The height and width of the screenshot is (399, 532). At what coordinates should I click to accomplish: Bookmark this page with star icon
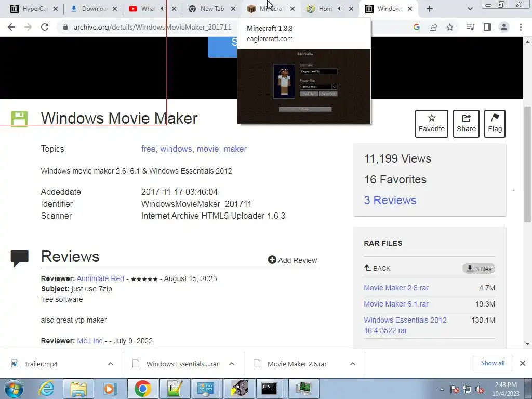coord(450,27)
